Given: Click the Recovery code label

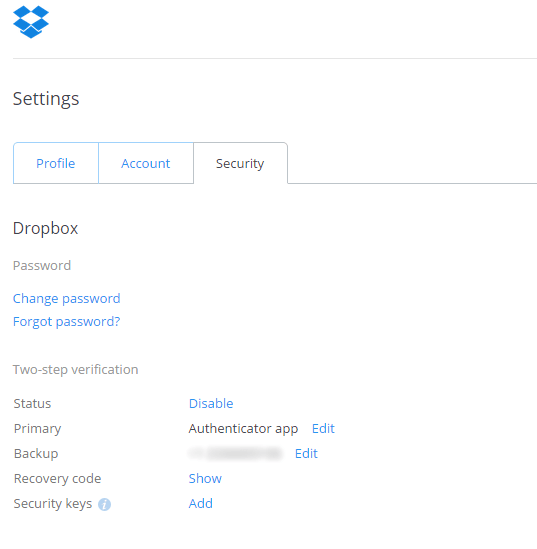Looking at the screenshot, I should (x=57, y=478).
